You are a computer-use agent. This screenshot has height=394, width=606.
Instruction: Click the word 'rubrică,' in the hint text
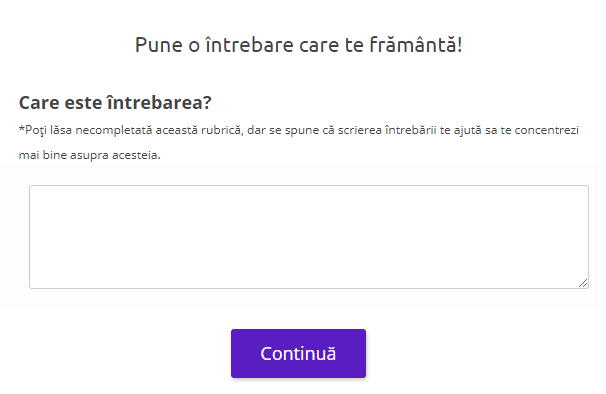[222, 130]
